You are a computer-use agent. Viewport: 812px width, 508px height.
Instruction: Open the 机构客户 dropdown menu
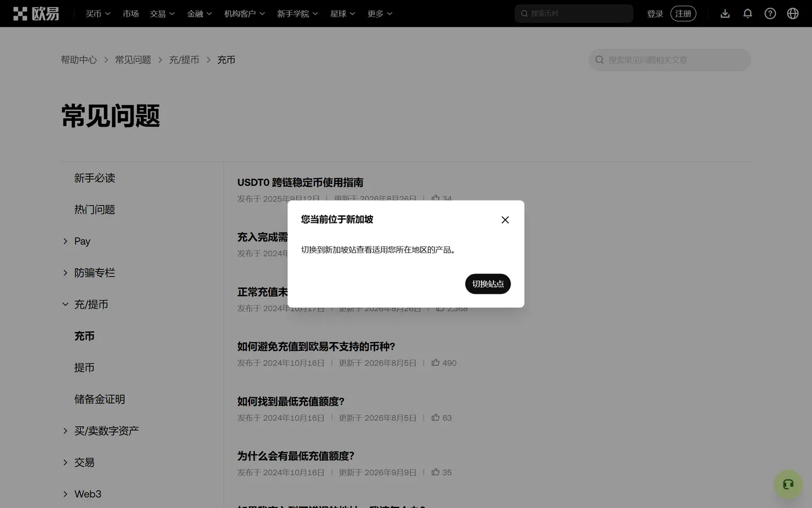pyautogui.click(x=245, y=13)
